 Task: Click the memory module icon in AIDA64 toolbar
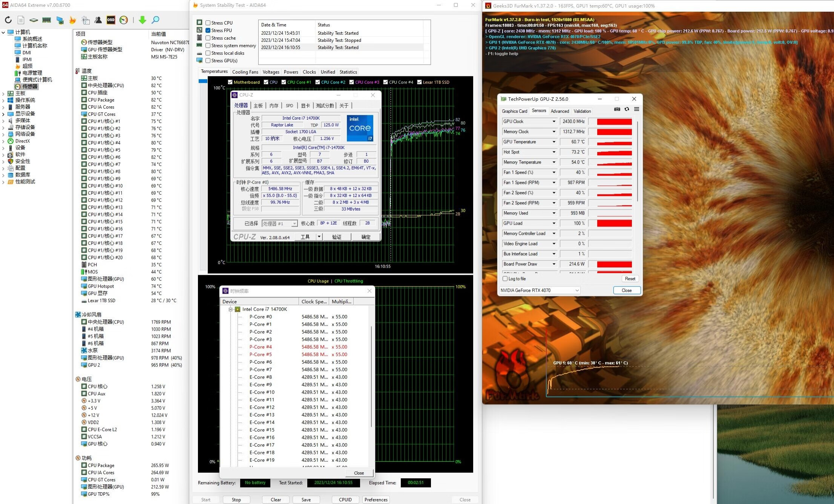pyautogui.click(x=46, y=20)
